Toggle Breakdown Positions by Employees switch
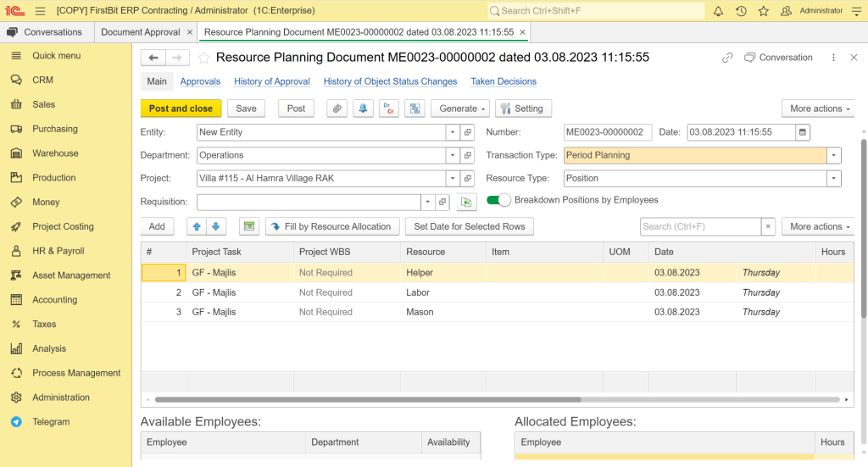Screen dimensions: 868x467 point(498,200)
